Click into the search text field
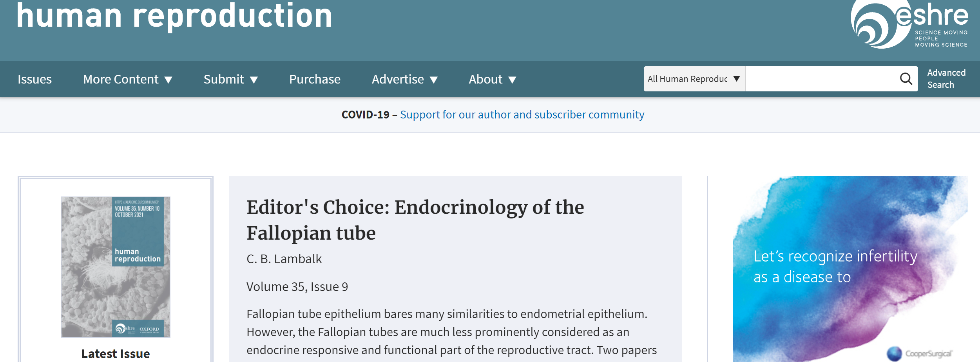The width and height of the screenshot is (980, 362). (822, 79)
